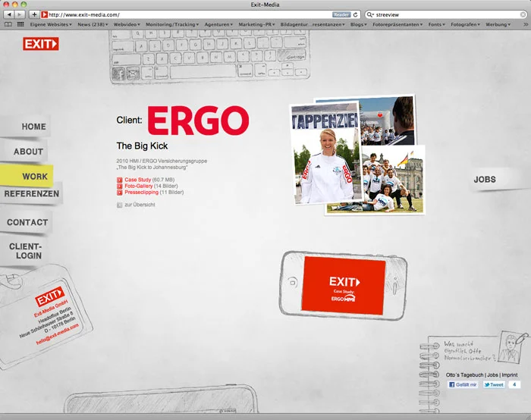
Task: Click the Tweet button
Action: tap(494, 384)
